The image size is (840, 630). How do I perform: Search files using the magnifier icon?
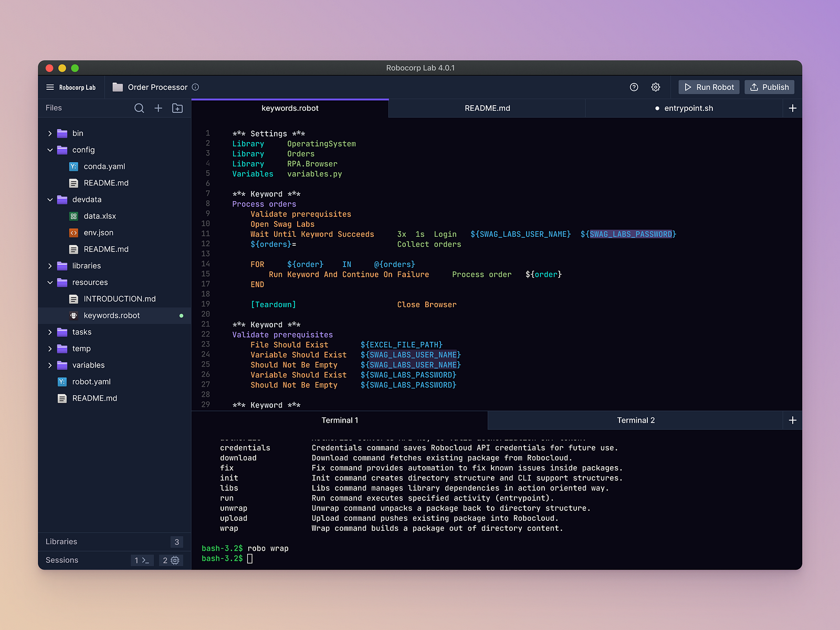pos(139,108)
